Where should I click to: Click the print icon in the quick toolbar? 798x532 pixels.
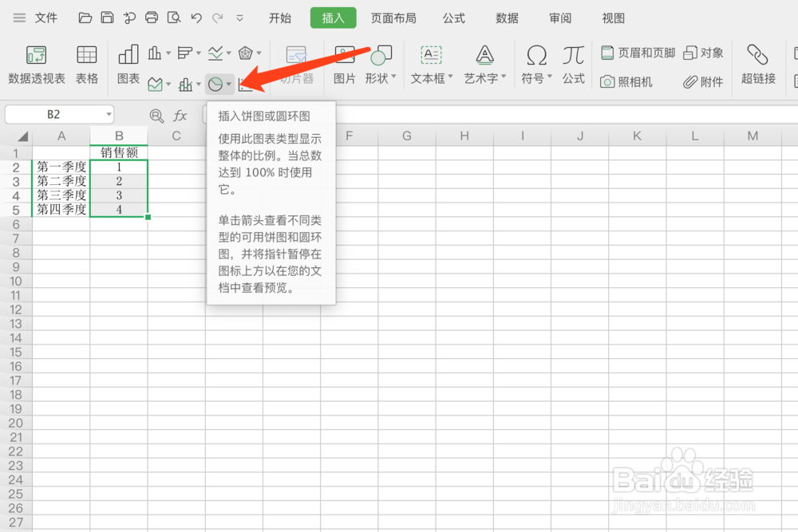152,18
